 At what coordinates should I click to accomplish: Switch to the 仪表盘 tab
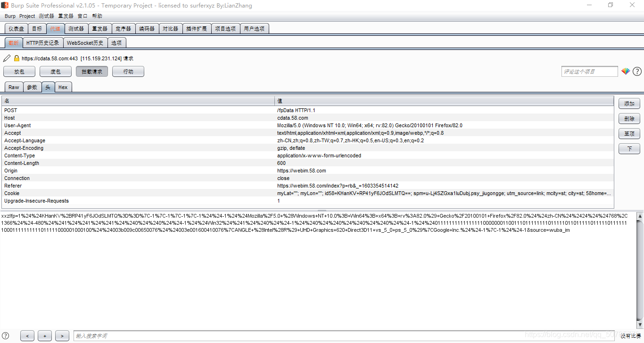click(17, 29)
